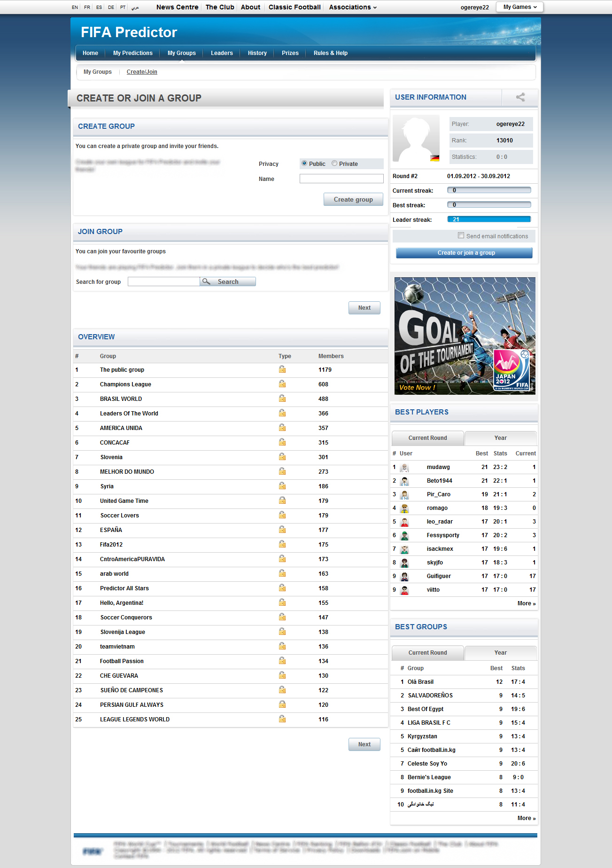Click Beto1944's avatar icon
612x868 pixels.
(404, 481)
